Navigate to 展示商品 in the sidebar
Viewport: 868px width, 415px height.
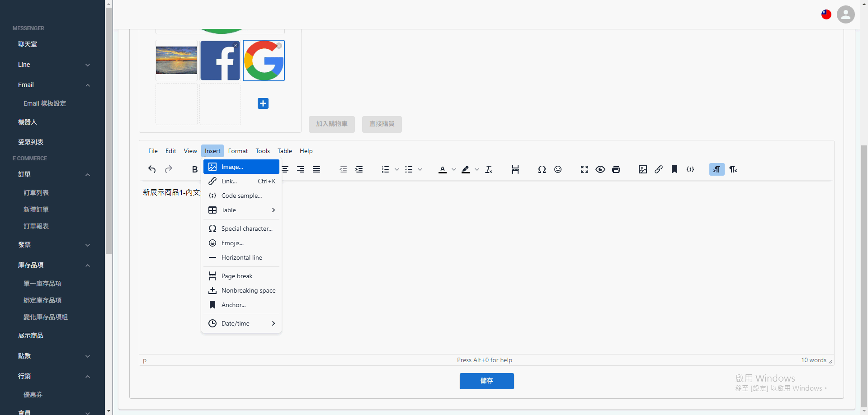(31, 336)
